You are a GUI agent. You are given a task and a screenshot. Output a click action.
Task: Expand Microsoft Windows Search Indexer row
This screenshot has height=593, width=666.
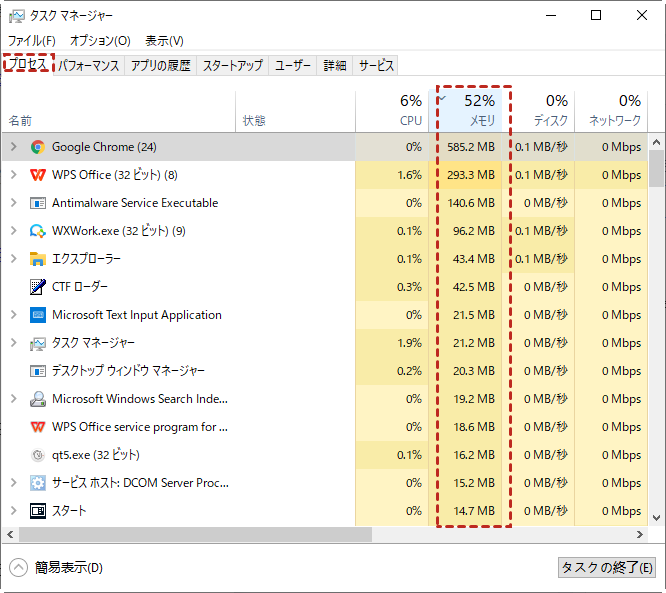coord(14,399)
